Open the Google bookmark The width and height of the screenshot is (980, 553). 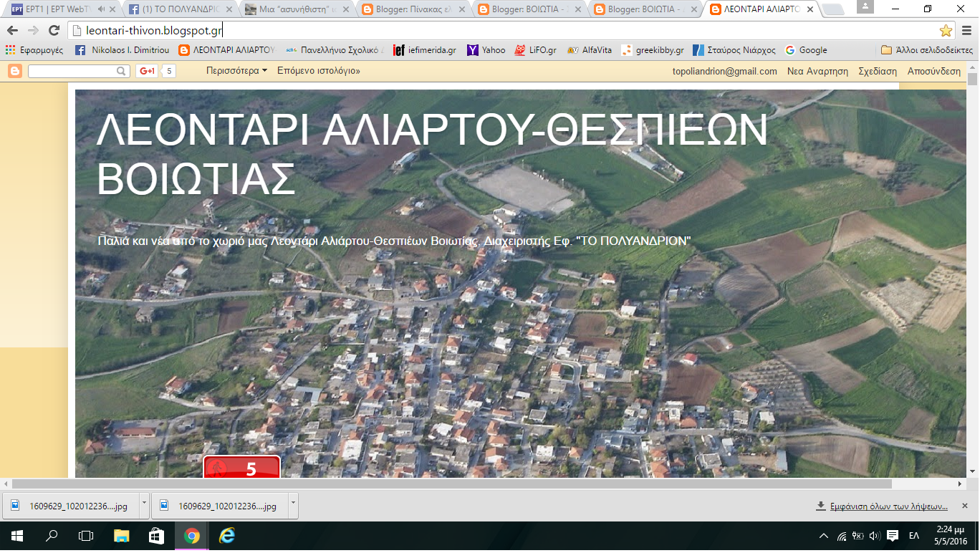point(806,50)
